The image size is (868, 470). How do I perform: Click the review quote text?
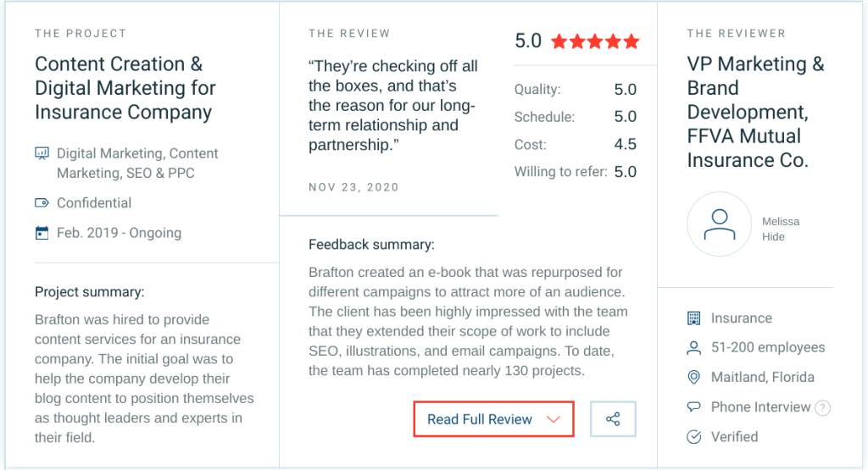click(x=392, y=106)
